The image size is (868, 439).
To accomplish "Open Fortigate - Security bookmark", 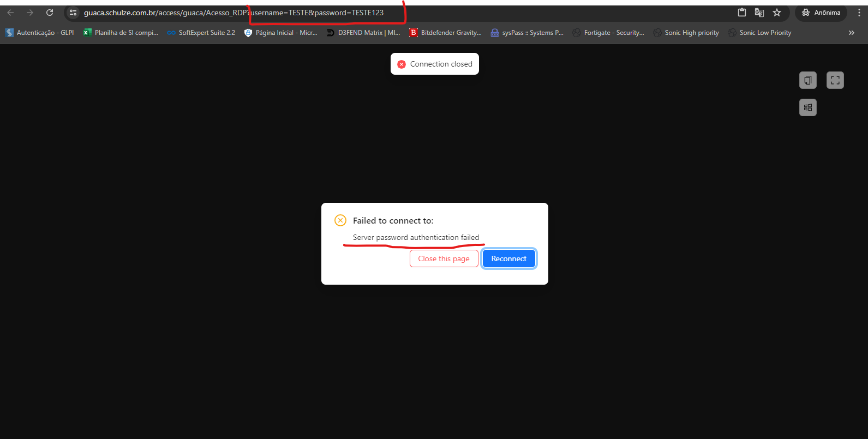I will tap(608, 33).
